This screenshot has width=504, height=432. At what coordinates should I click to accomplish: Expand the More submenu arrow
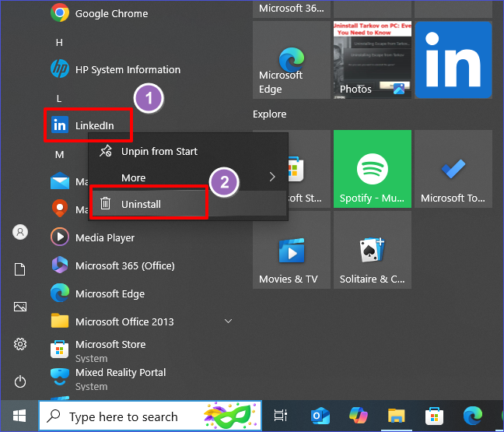click(272, 177)
